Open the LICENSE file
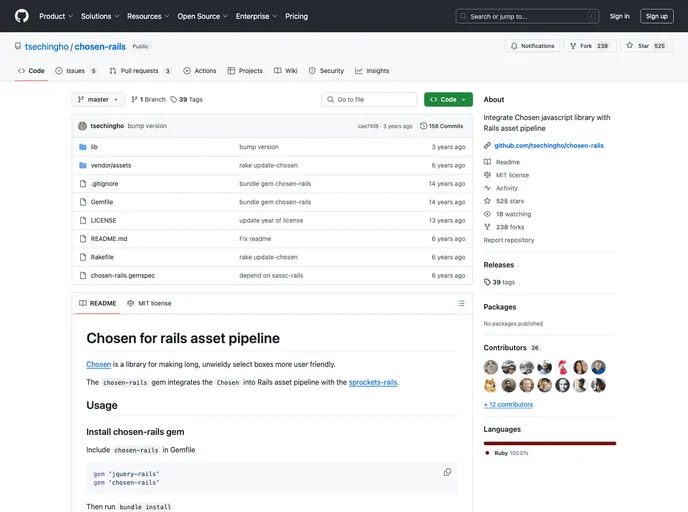Image resolution: width=688 pixels, height=512 pixels. tap(104, 221)
